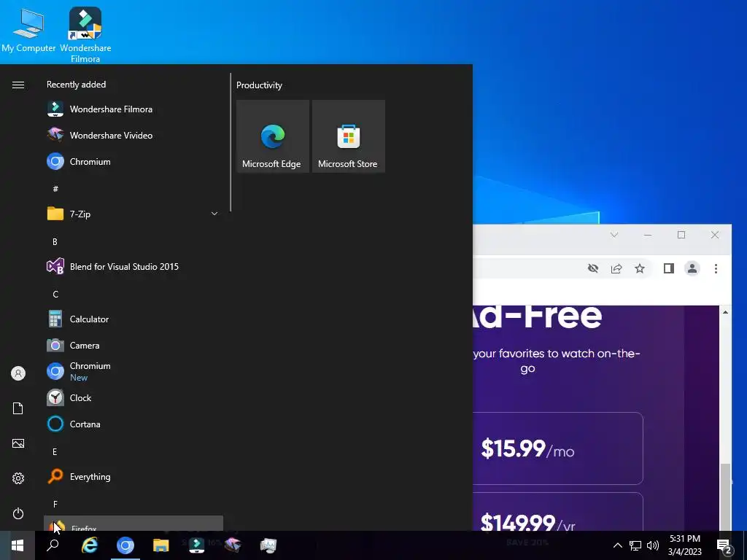
Task: Open taskbar Search magnifier
Action: pyautogui.click(x=53, y=545)
